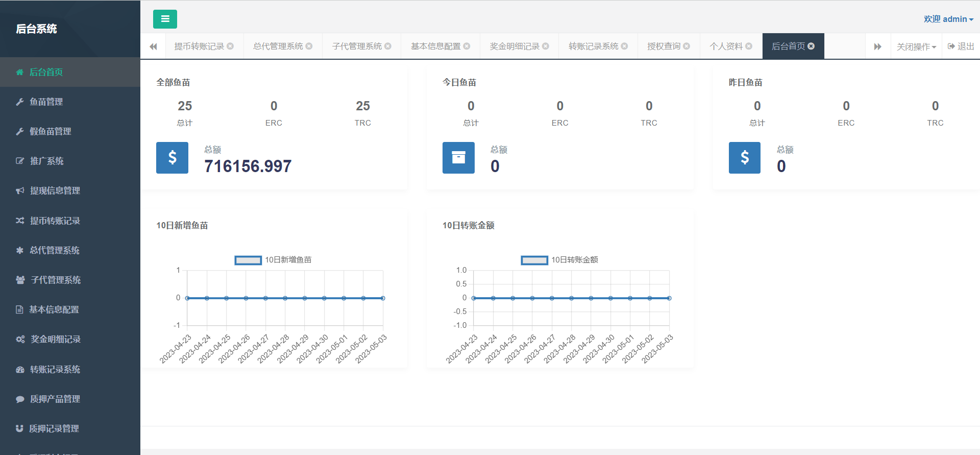Click the 推广系统 edit icon in sidebar
The image size is (980, 455).
point(20,161)
